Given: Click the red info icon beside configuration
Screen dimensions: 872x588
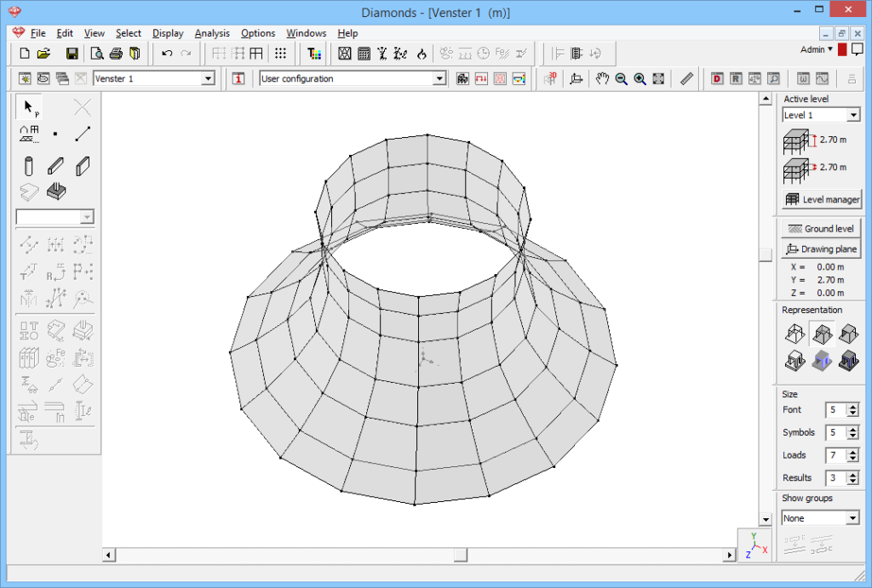Looking at the screenshot, I should pyautogui.click(x=238, y=78).
